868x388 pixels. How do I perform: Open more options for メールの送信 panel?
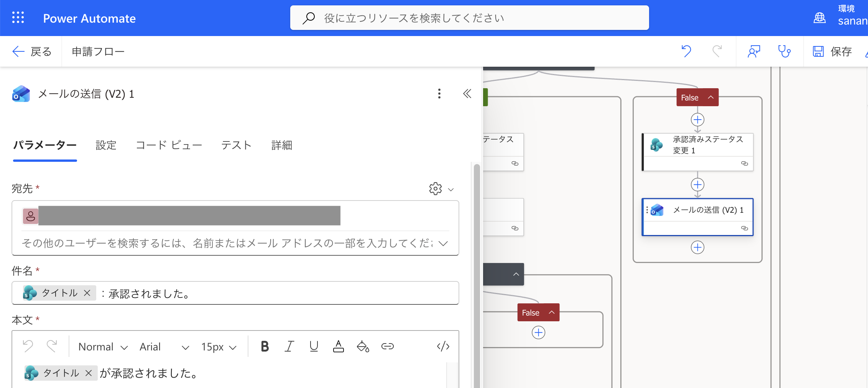pos(439,94)
